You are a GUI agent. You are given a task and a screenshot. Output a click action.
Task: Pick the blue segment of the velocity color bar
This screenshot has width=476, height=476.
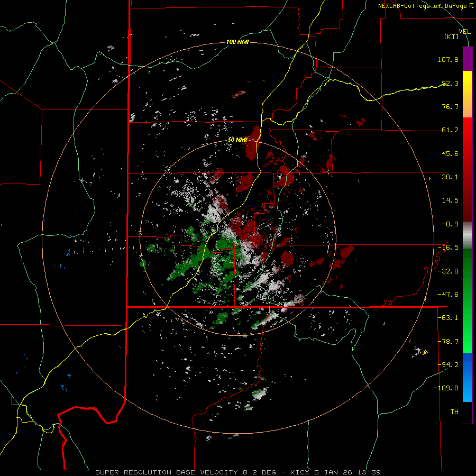click(467, 377)
